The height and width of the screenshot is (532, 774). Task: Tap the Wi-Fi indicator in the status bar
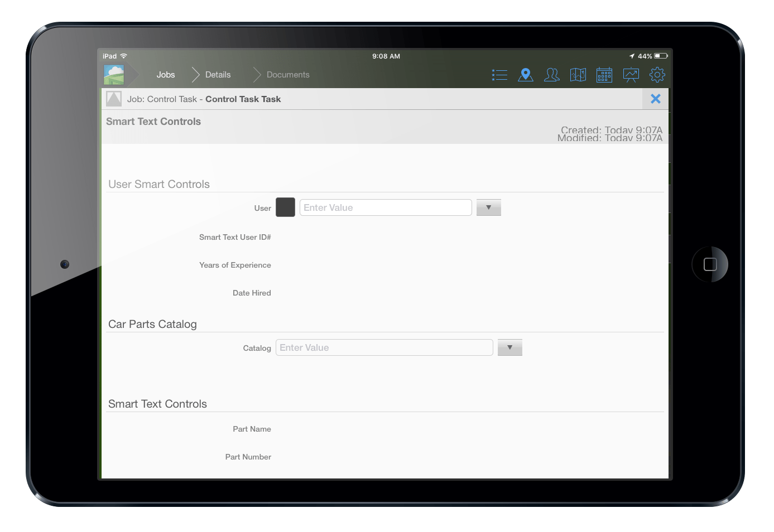[x=123, y=56]
